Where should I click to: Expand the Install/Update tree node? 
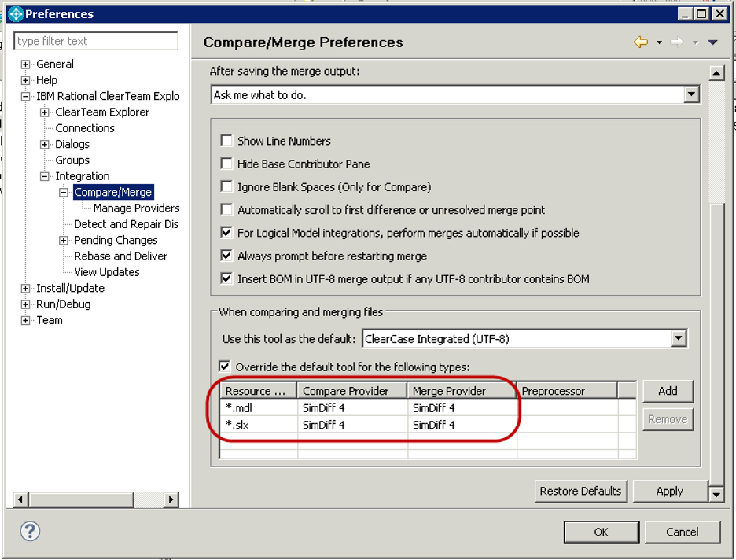click(x=25, y=288)
